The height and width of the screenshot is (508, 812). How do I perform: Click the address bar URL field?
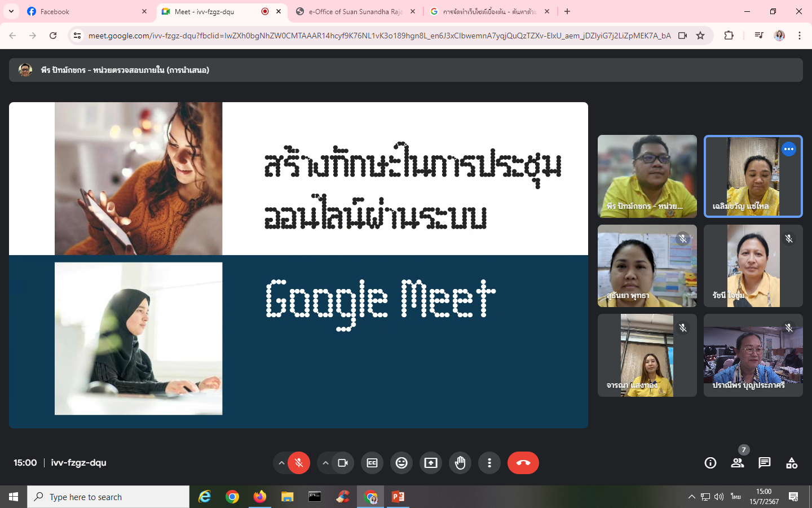click(x=379, y=36)
